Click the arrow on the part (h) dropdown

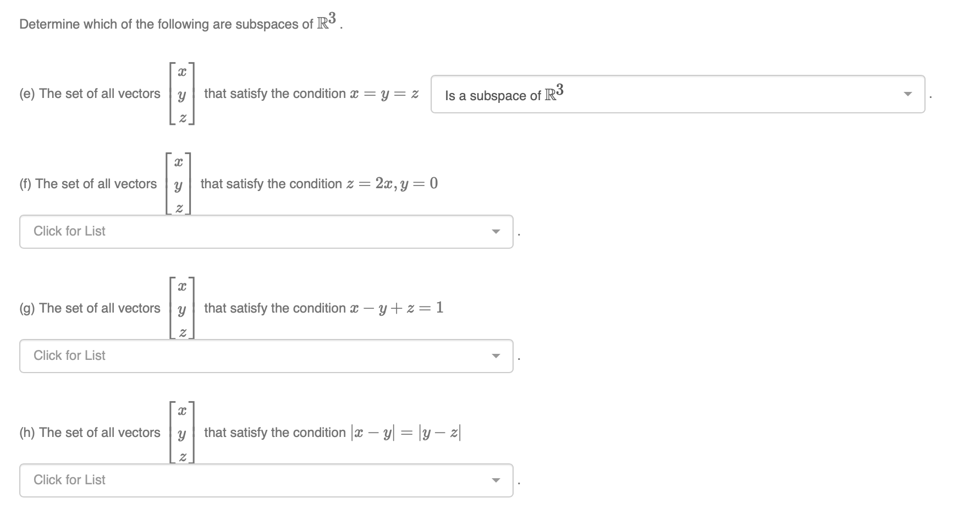[x=496, y=480]
